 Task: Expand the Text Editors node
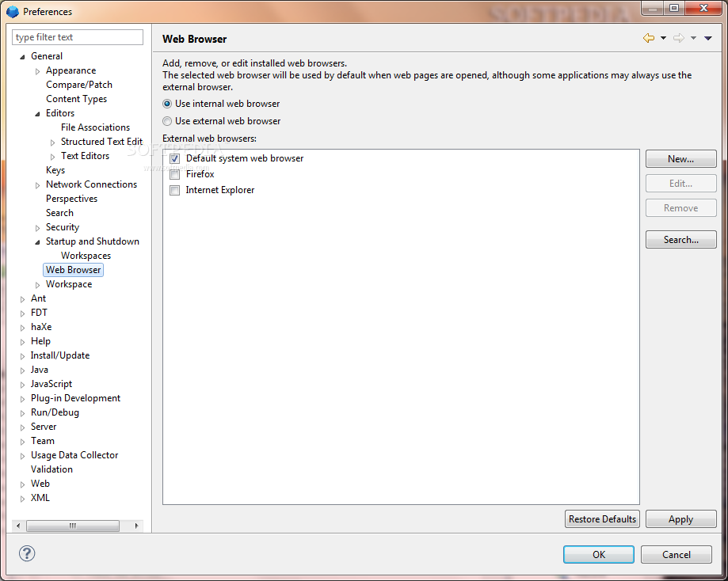click(52, 157)
